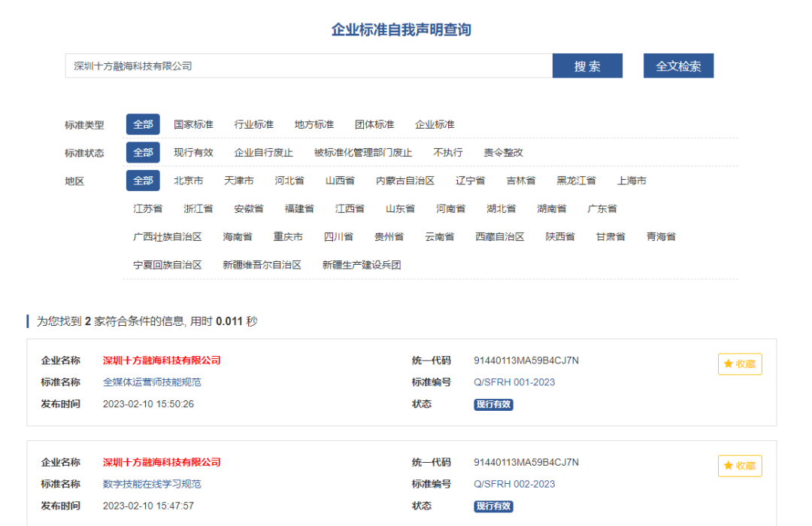Choose 新疆生产建设兵团 region filter

point(362,265)
